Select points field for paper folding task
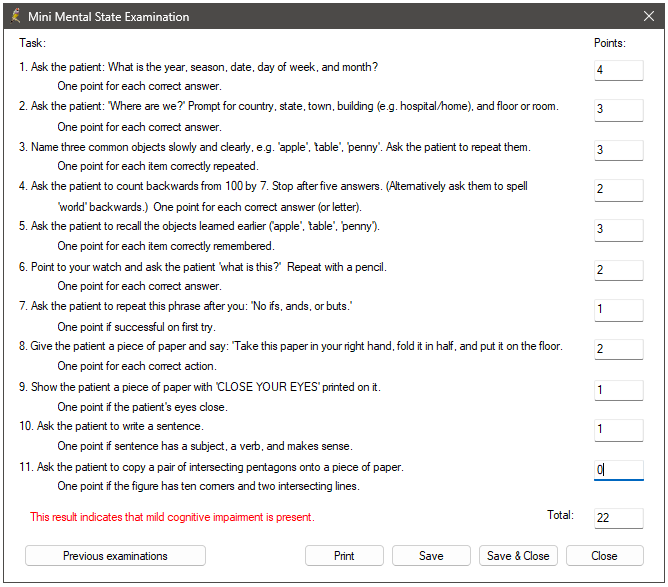 click(619, 349)
